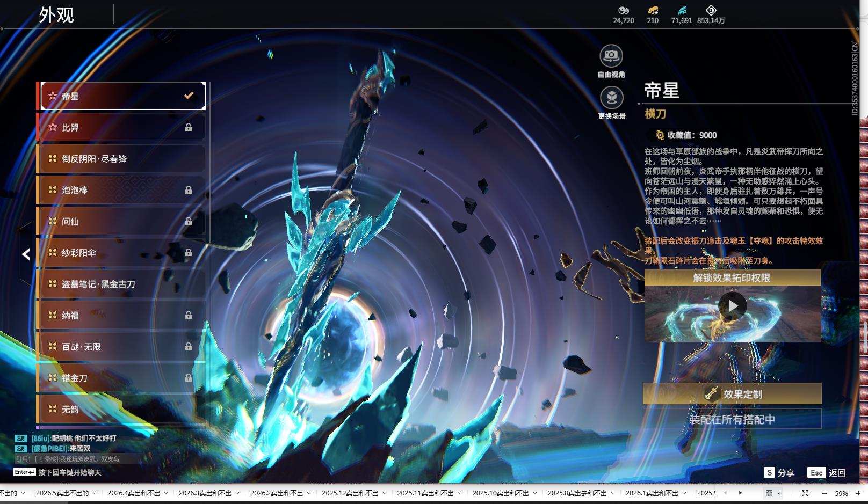The height and width of the screenshot is (504, 868).
Task: Zoom out with the spreadsheet minus icon
Action: click(x=824, y=493)
